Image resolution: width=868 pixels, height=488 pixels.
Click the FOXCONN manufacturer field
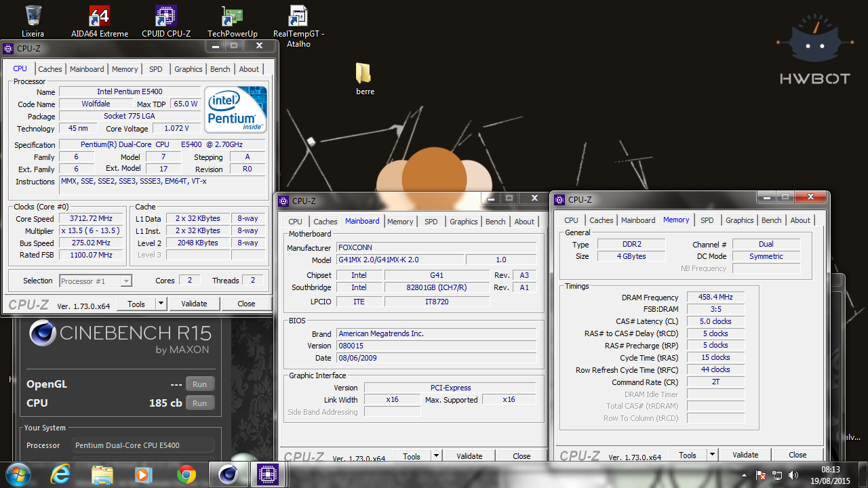437,247
